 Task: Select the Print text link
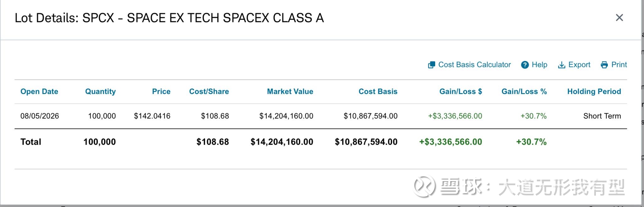[619, 65]
